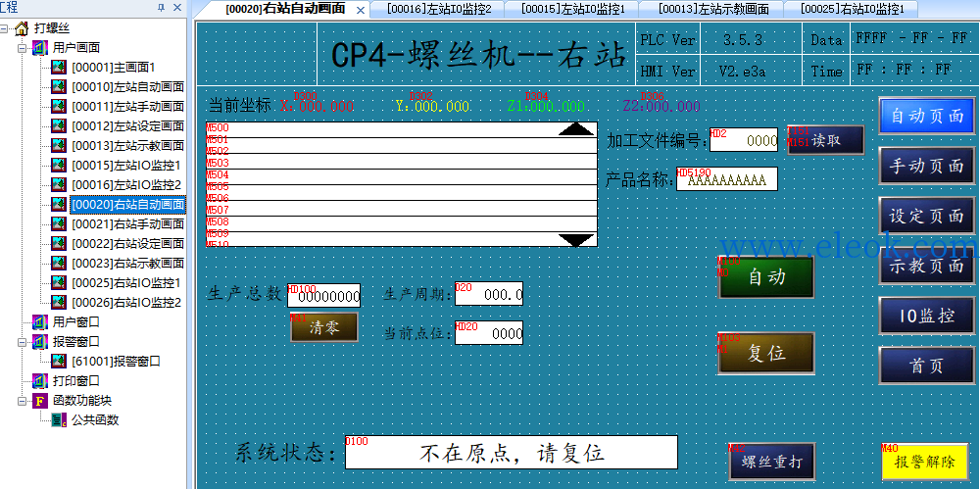Switch to the [00013]左站示教画面 tab
Screen dimensions: 980x489
[711, 9]
